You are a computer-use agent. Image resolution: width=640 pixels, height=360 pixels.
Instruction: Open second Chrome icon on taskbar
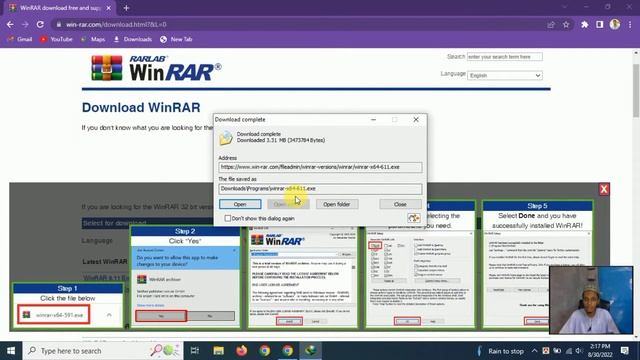288,351
